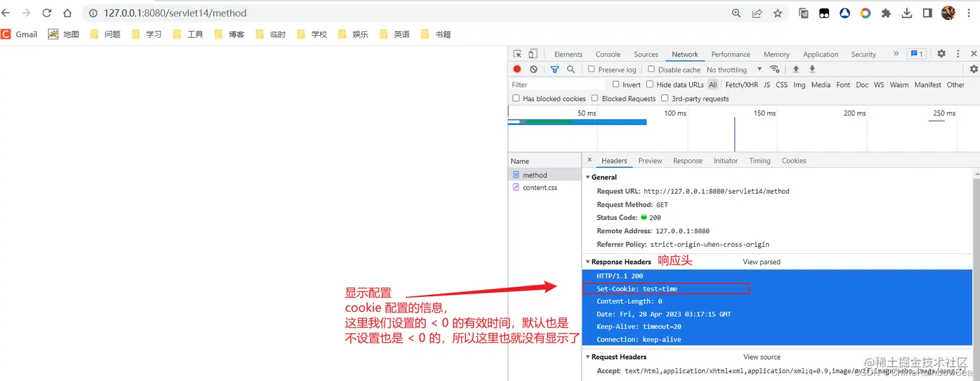
Task: Open the 博客 bookmark folder
Action: pyautogui.click(x=229, y=34)
